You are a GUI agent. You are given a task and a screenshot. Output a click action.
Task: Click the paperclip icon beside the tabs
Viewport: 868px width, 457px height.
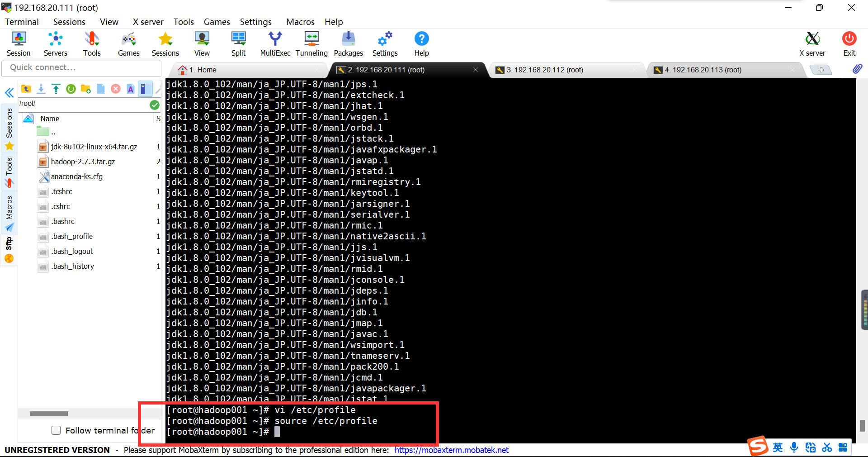click(x=857, y=69)
